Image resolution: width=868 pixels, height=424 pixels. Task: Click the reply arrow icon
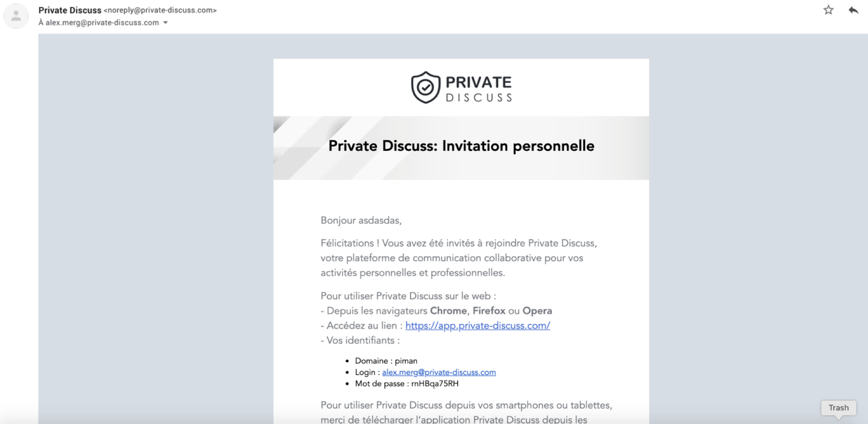(853, 10)
